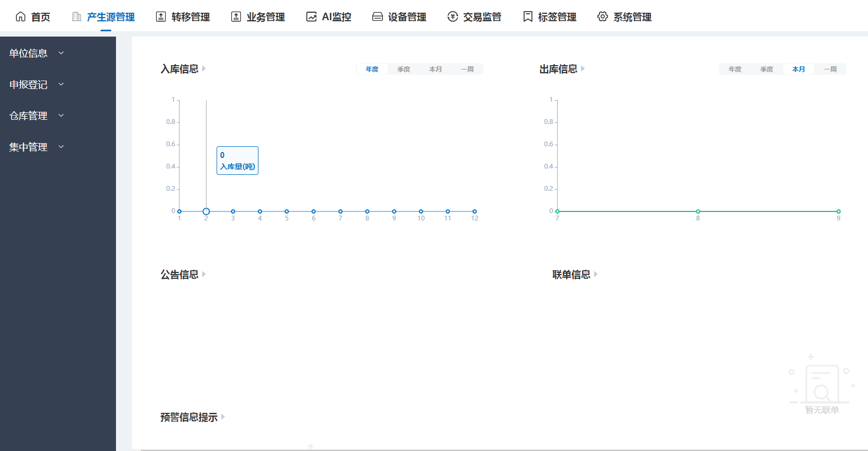Click the gear icon for 系统管理
The width and height of the screenshot is (868, 451).
(x=603, y=17)
